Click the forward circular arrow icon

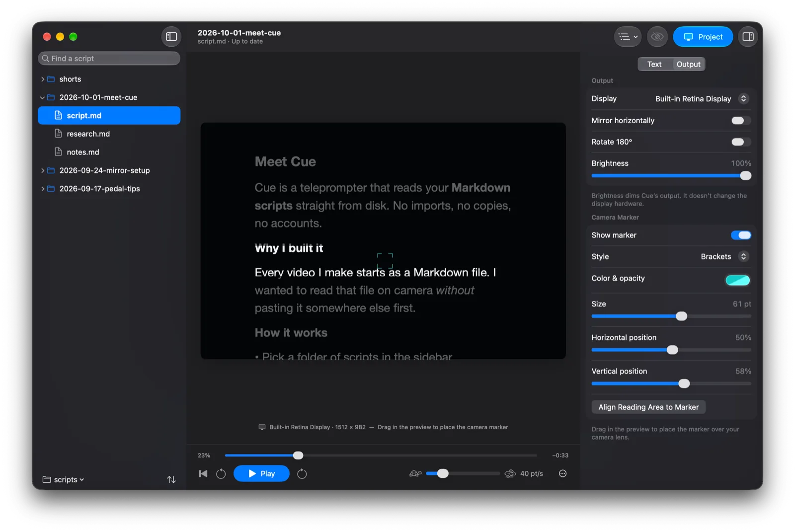tap(302, 474)
